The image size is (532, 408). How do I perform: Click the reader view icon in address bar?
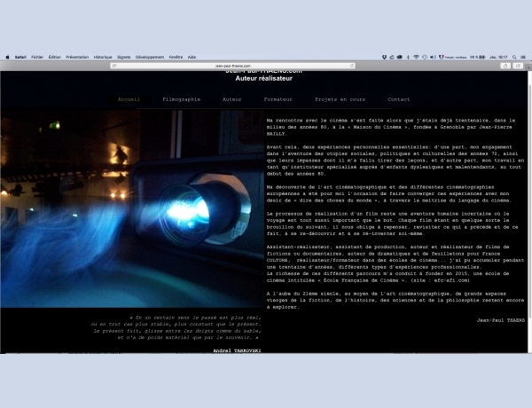point(114,66)
